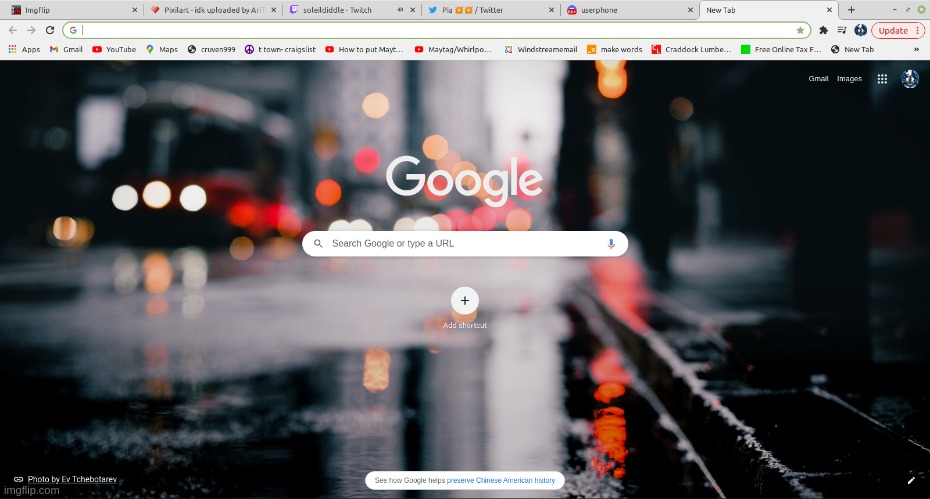Open the Google account avatar on the page
The width and height of the screenshot is (930, 499).
[910, 78]
